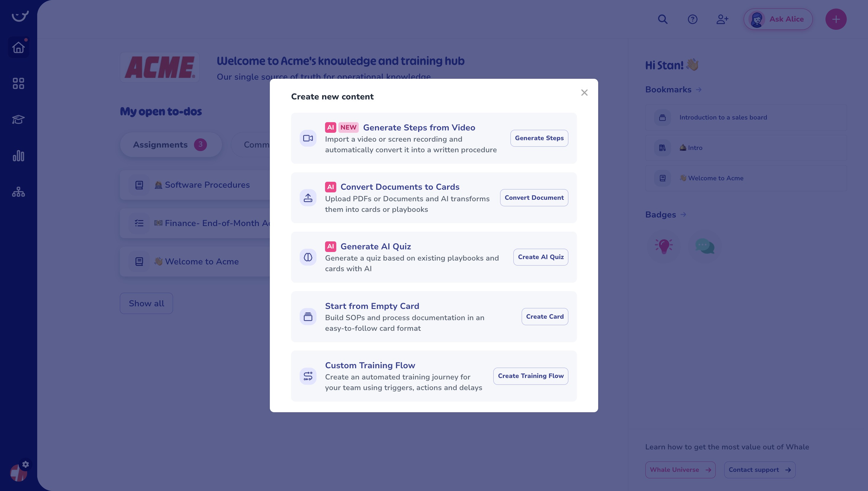The height and width of the screenshot is (491, 868).
Task: Click Assignments count badge 3
Action: pyautogui.click(x=200, y=145)
